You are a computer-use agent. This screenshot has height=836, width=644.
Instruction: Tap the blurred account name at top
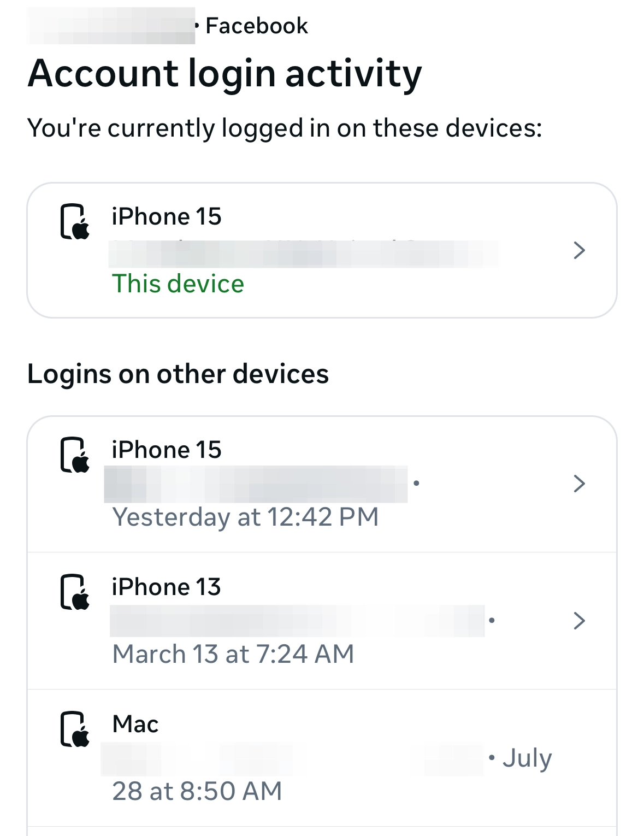(x=111, y=26)
